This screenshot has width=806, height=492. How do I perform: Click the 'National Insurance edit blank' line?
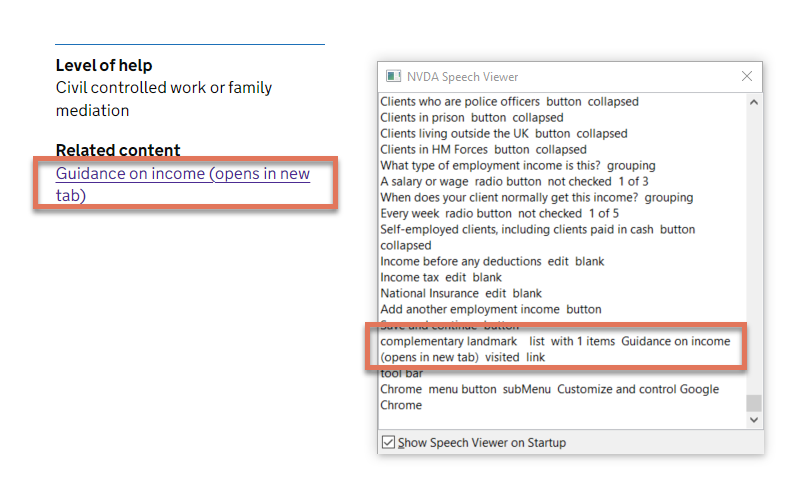460,294
